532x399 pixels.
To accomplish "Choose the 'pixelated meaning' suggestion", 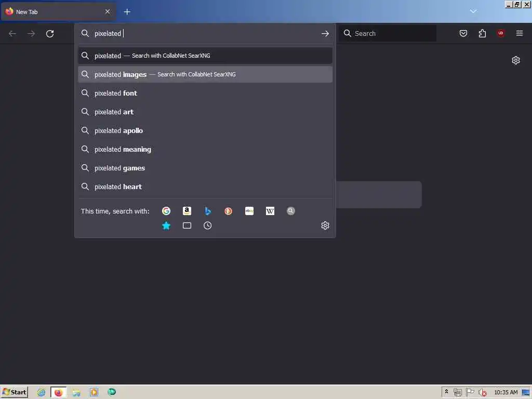I will (205, 149).
